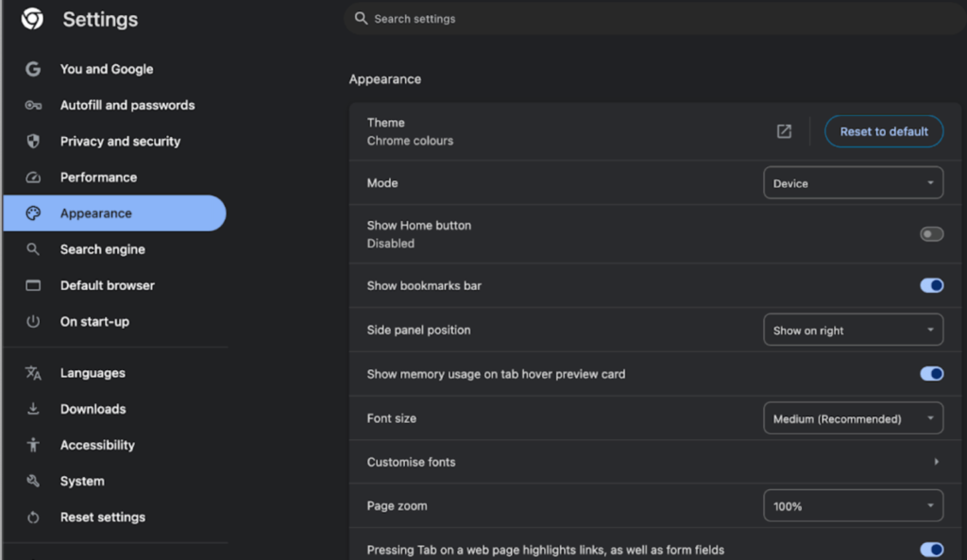Click the Chrome logo next to Settings
The image size is (967, 560).
tap(32, 19)
